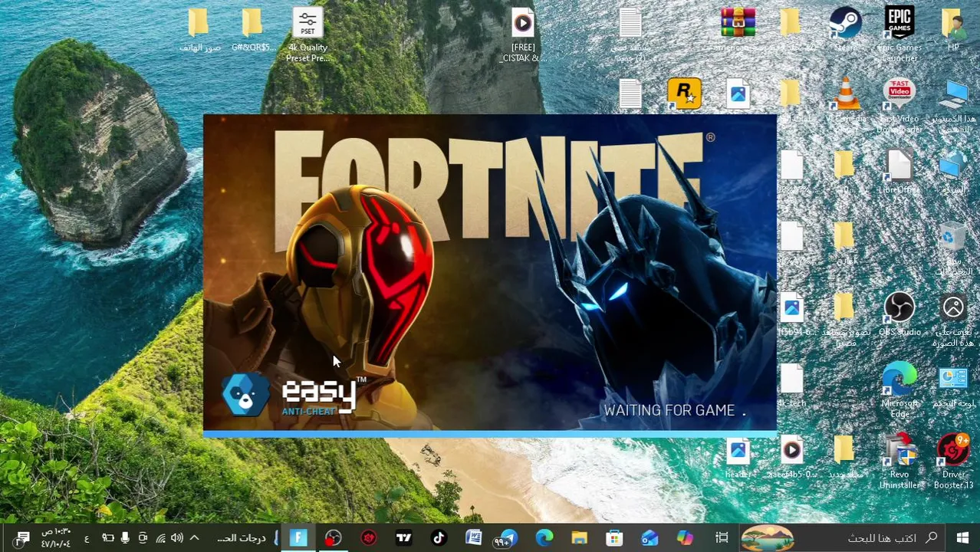Open TradingView from the taskbar

[403, 538]
